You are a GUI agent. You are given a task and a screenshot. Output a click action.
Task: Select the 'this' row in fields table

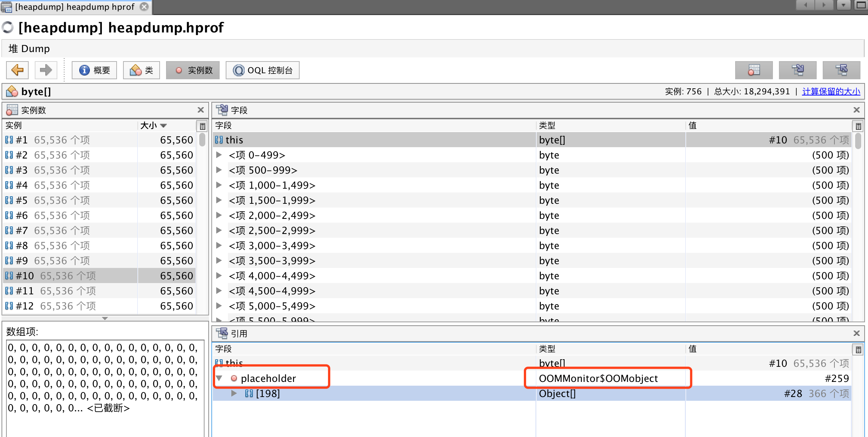click(x=532, y=140)
